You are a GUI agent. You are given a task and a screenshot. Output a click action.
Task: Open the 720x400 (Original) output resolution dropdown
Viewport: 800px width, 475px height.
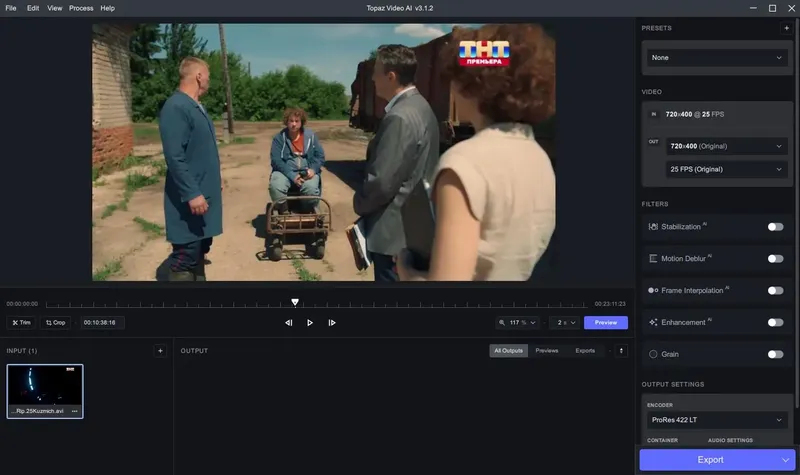(x=727, y=146)
